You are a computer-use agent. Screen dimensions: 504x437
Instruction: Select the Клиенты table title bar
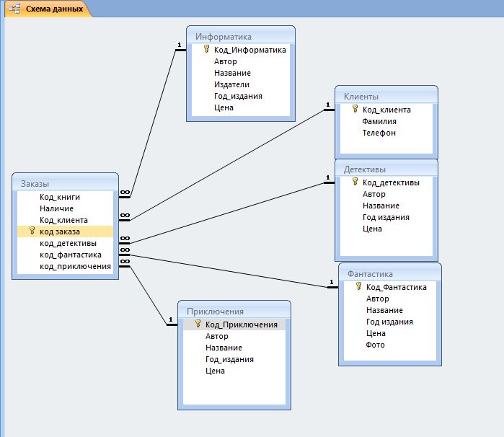coord(386,95)
